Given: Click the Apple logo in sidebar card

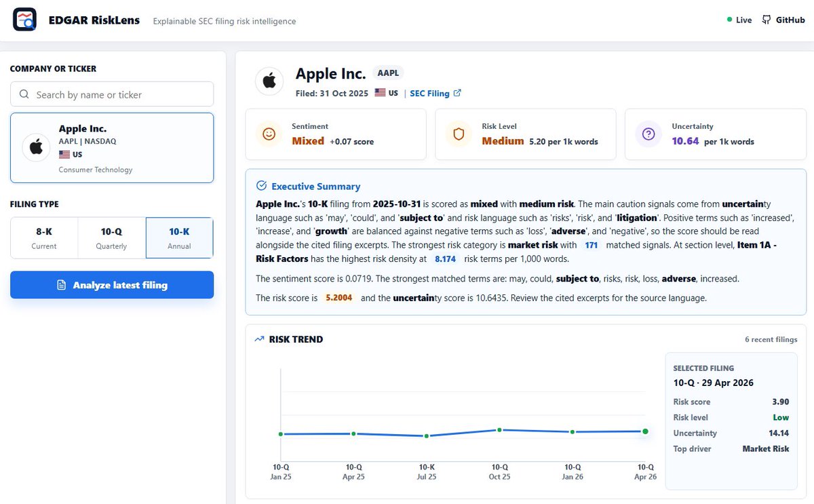Looking at the screenshot, I should point(36,147).
